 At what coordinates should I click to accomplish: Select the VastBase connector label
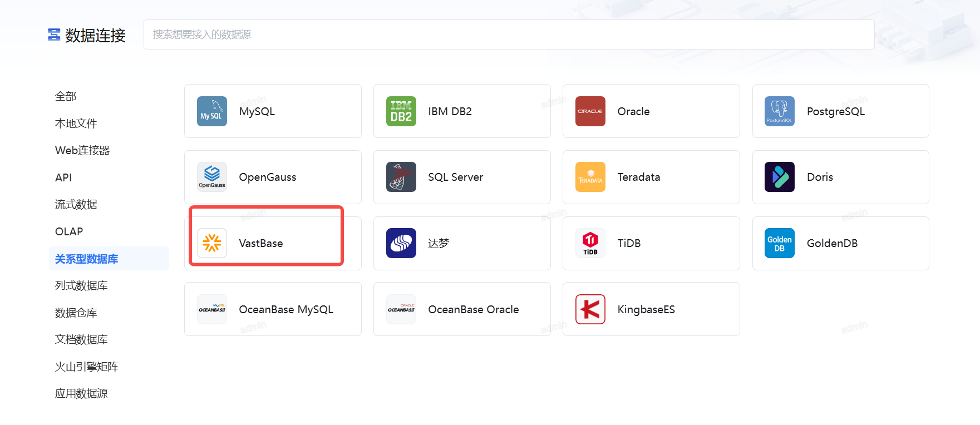click(261, 243)
